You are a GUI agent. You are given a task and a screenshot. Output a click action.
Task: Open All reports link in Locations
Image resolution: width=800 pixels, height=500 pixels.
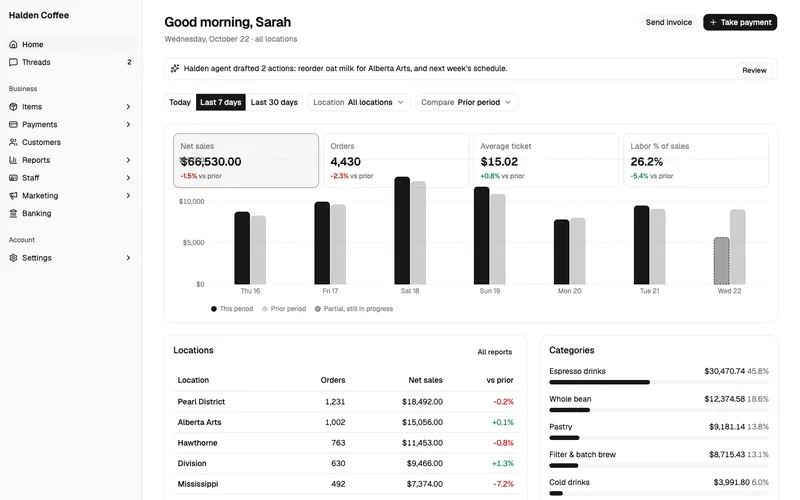(494, 352)
